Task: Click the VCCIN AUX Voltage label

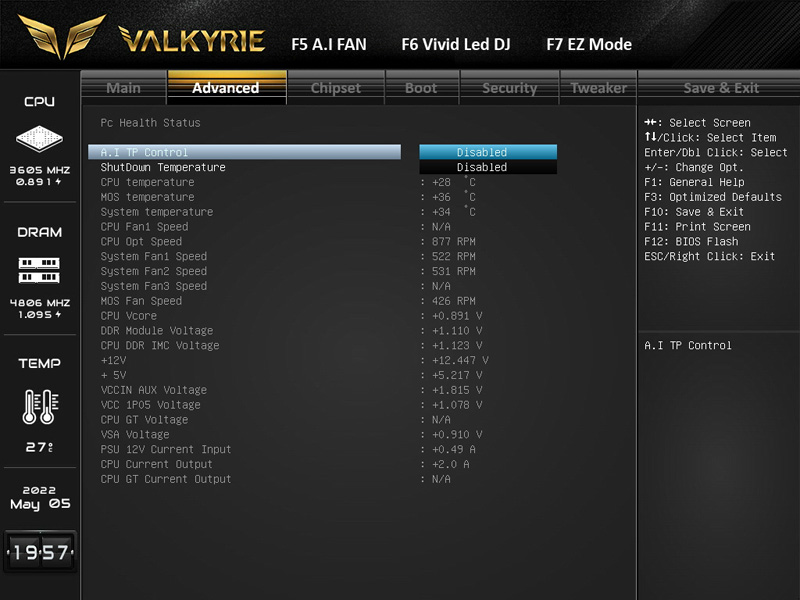Action: click(154, 390)
